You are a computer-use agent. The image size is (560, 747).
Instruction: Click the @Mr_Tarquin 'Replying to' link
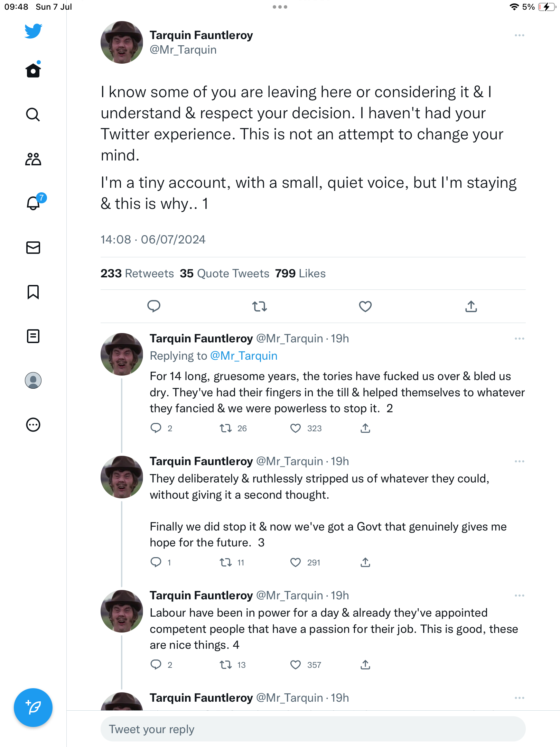[x=244, y=356]
